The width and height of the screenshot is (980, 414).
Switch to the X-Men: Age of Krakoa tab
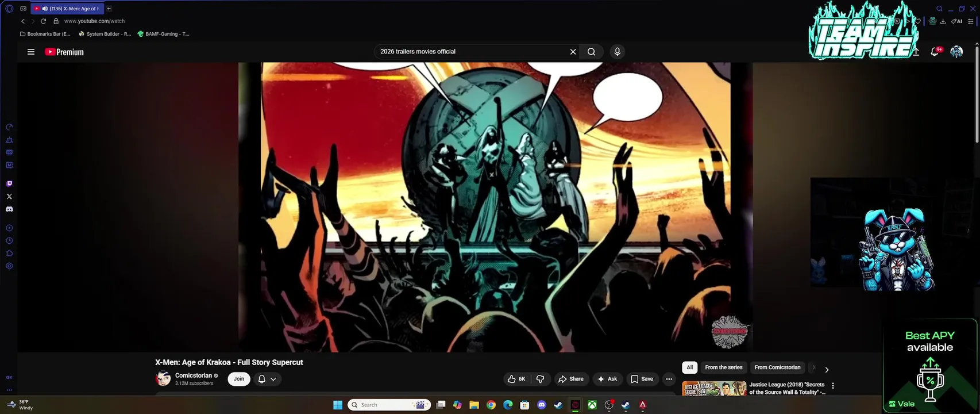point(67,9)
